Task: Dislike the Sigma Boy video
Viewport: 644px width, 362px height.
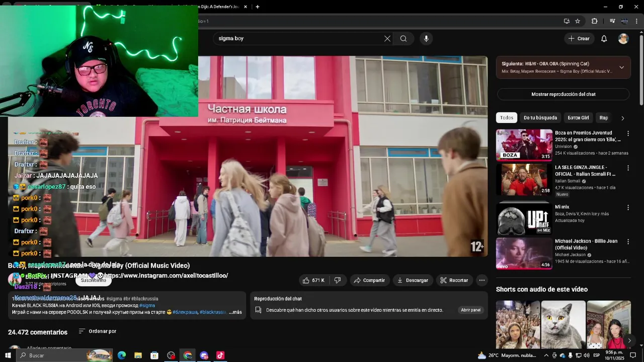Action: 338,280
